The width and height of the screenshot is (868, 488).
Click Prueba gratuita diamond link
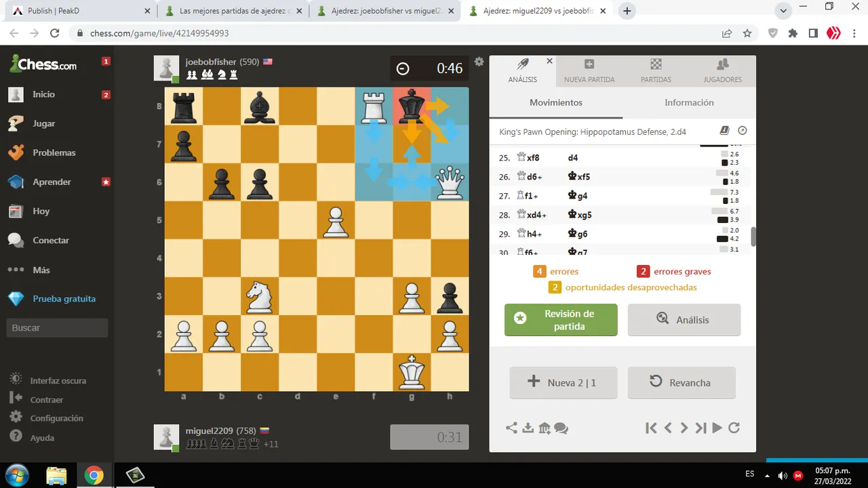pos(64,298)
